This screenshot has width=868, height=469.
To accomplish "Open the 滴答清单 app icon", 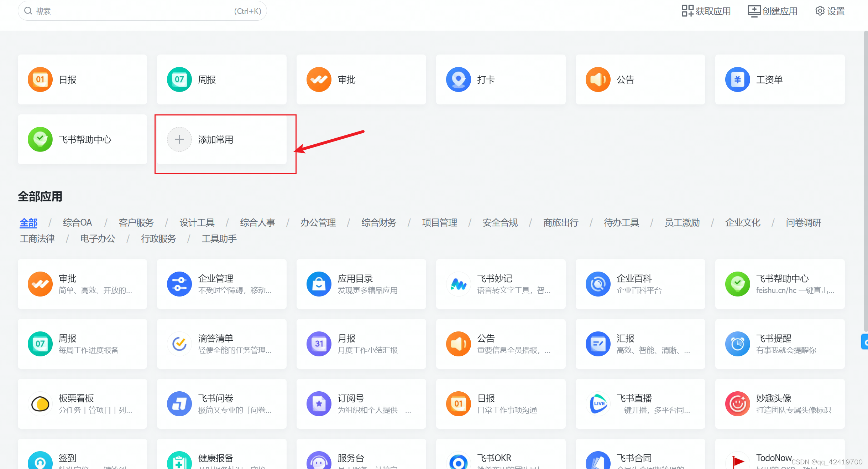I will (179, 344).
